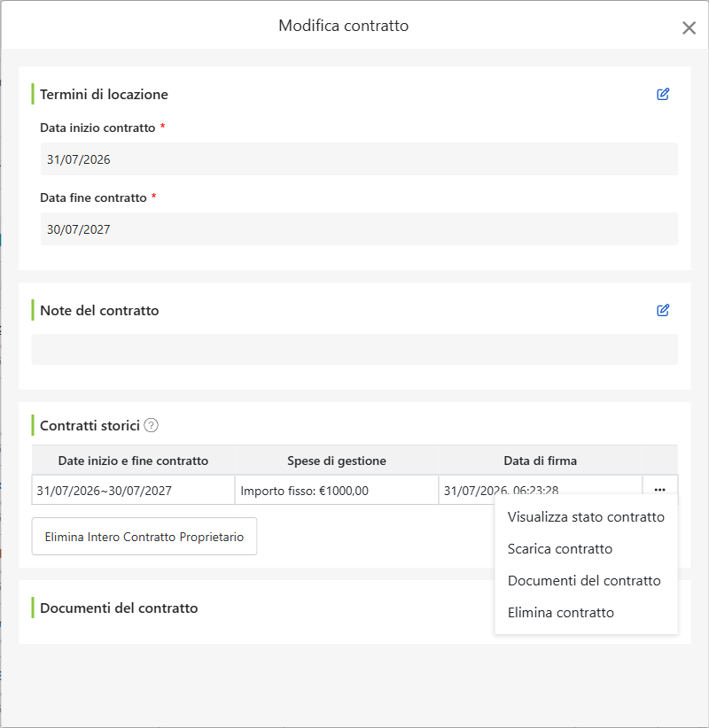Click the Contratti storici heading

click(x=90, y=425)
